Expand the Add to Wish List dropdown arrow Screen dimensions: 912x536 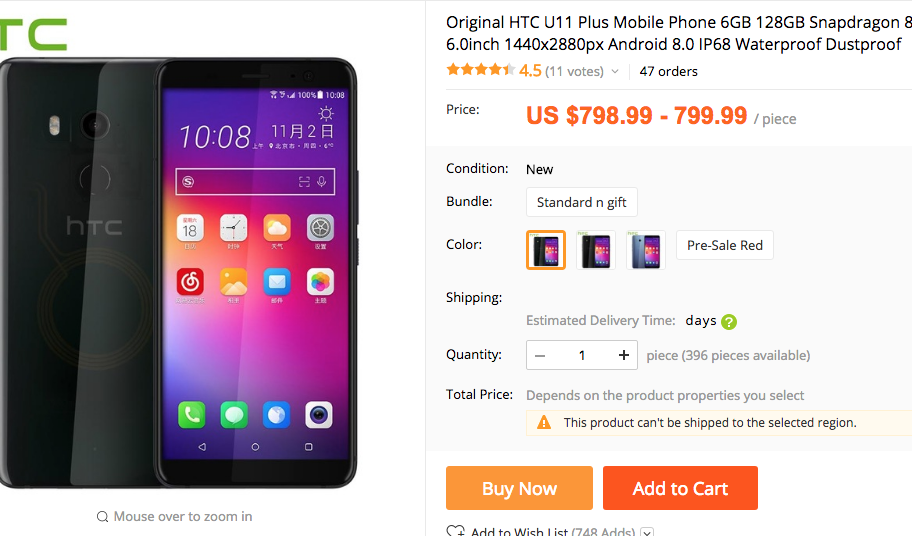click(647, 532)
